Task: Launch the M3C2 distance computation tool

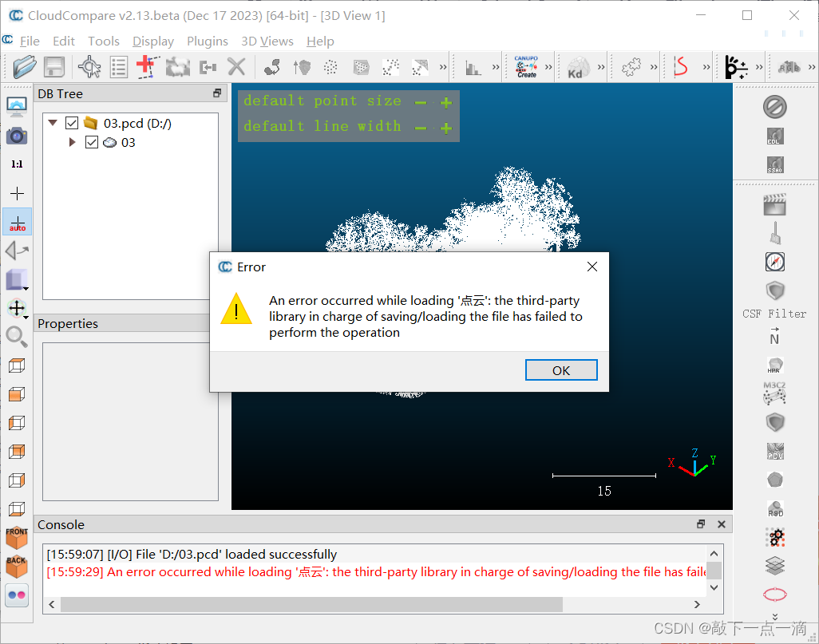Action: point(774,393)
